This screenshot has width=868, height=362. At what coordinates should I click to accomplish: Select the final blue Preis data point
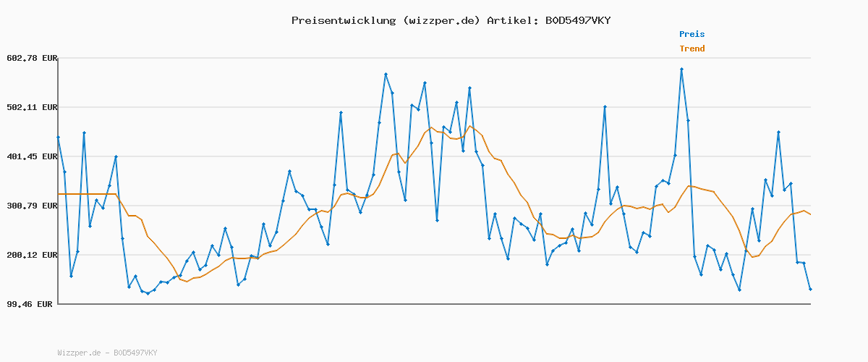[x=810, y=290]
